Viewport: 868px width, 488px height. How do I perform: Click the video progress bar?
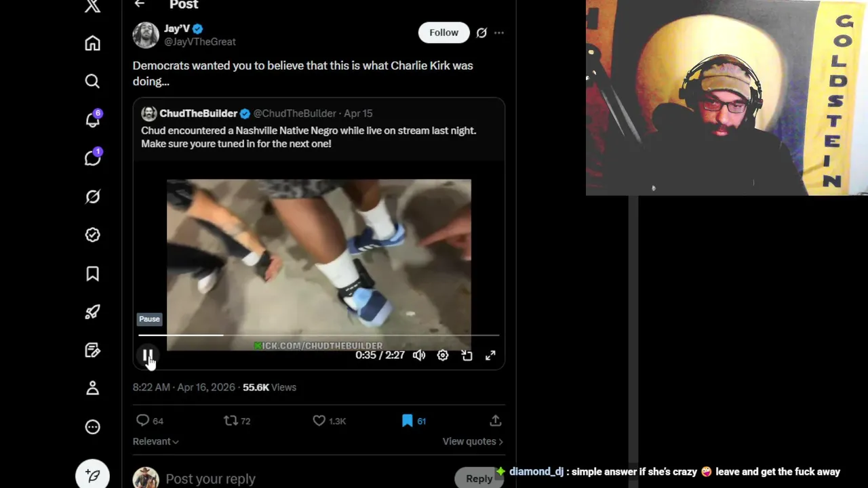(x=319, y=335)
